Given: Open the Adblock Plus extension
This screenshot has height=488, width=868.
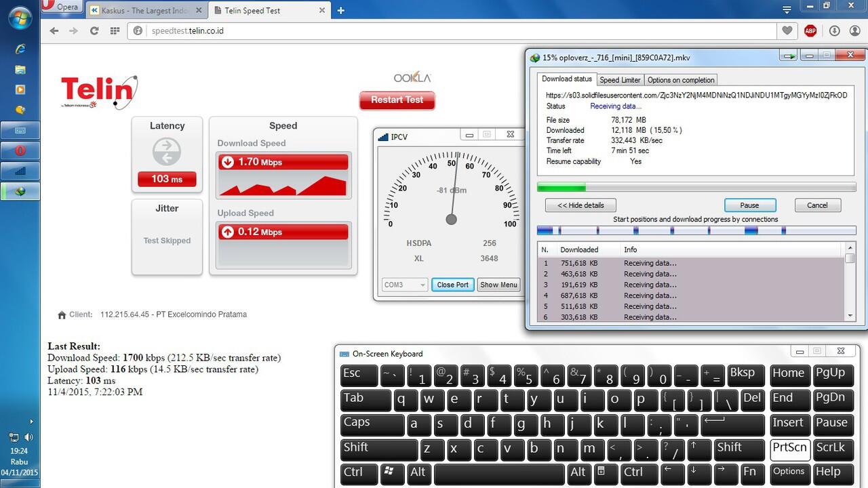Looking at the screenshot, I should [810, 30].
